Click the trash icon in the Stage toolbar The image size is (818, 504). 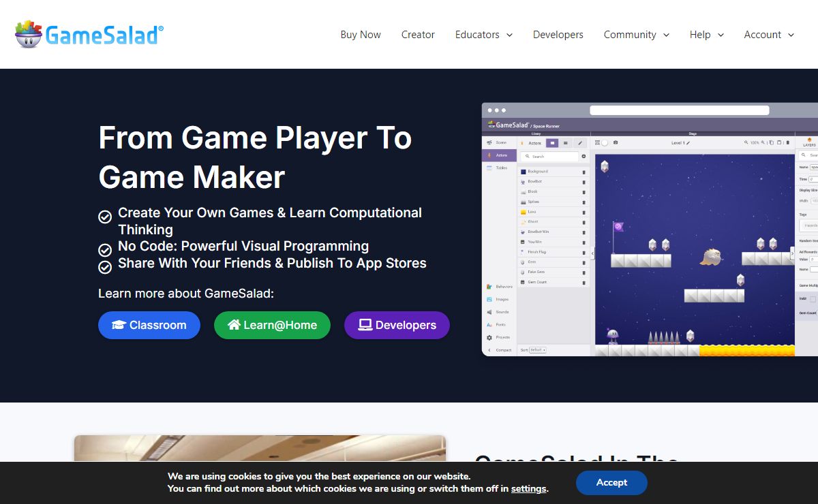click(x=789, y=143)
